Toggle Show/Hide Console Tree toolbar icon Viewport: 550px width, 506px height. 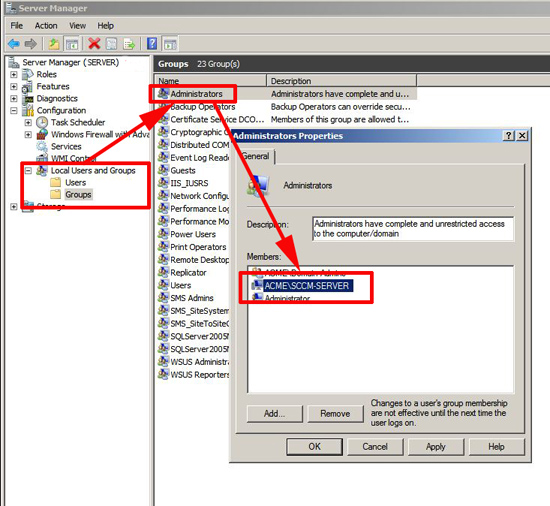tap(72, 44)
